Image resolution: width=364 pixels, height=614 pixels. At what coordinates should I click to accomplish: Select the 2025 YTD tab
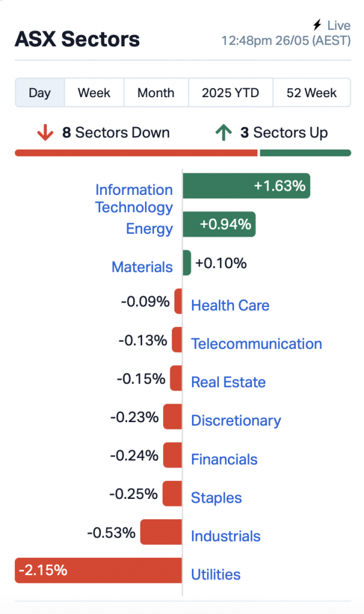coord(230,93)
